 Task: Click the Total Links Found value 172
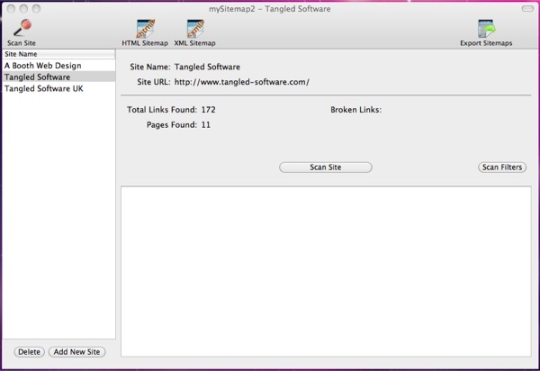[208, 110]
